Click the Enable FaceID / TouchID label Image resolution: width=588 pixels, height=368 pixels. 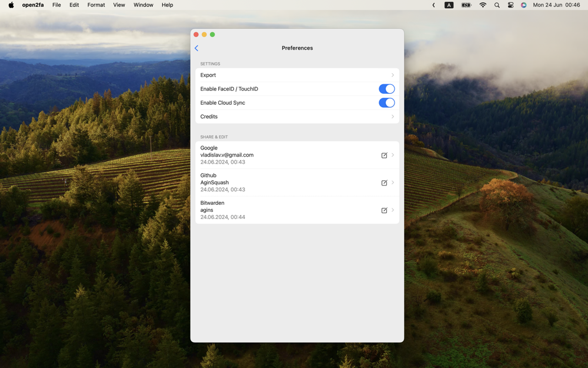coord(229,89)
